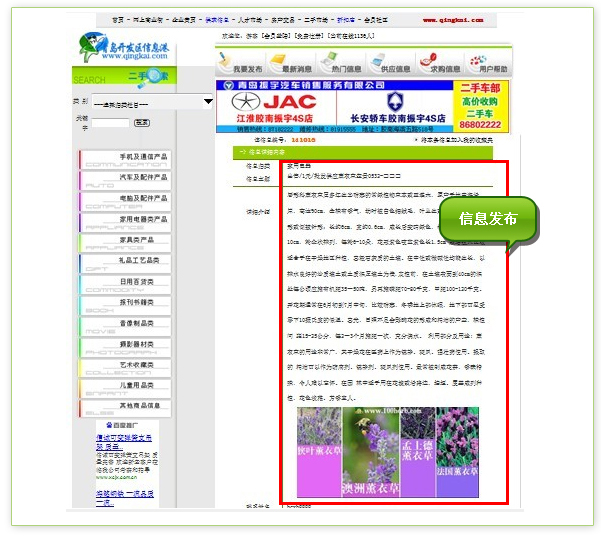Click the search submit button beside keyword
This screenshot has width=601, height=536.
click(x=142, y=123)
